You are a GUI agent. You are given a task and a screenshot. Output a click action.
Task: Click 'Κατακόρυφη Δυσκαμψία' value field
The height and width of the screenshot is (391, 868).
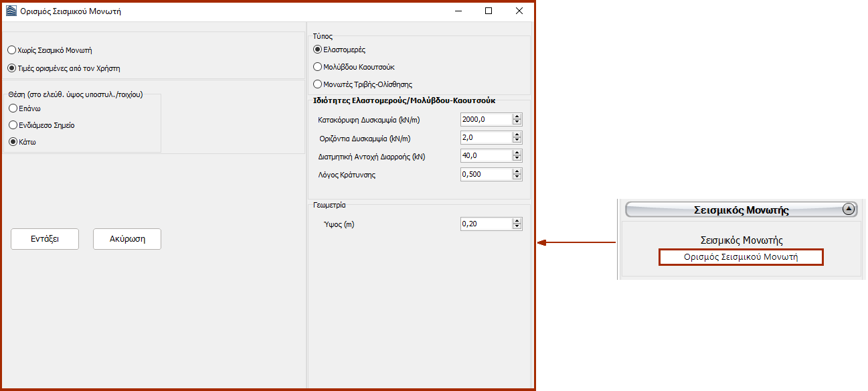pos(486,120)
